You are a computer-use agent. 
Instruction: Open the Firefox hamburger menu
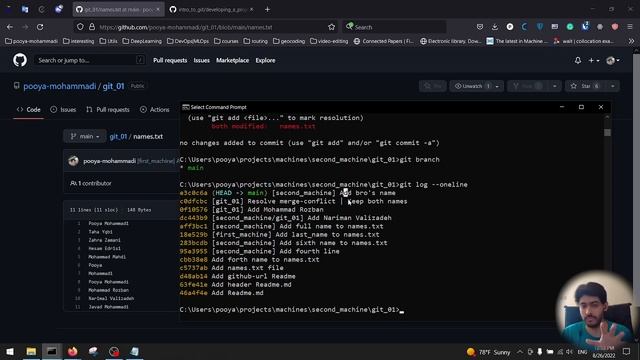click(x=630, y=27)
